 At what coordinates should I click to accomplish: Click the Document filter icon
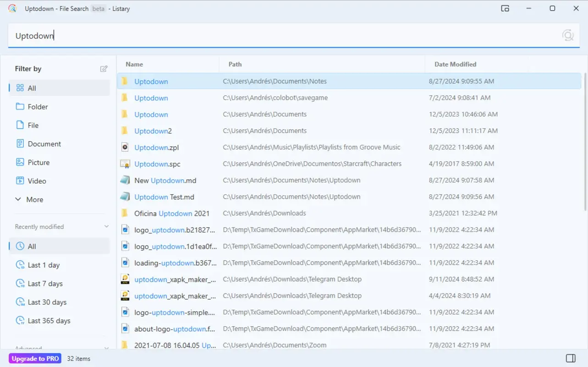pos(20,144)
